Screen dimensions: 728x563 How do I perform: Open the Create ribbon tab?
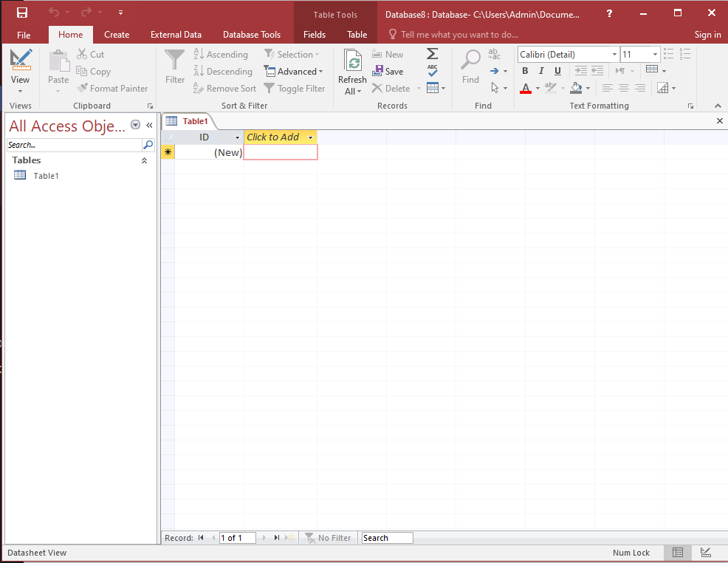(x=117, y=35)
